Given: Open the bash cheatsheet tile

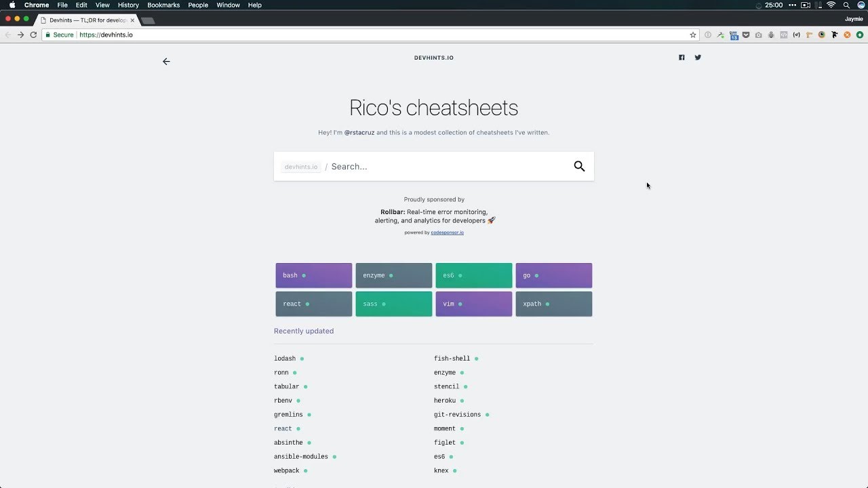Looking at the screenshot, I should pyautogui.click(x=314, y=275).
